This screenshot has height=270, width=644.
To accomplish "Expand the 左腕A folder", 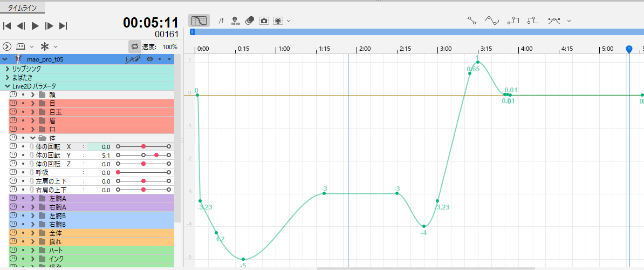I will coord(33,198).
